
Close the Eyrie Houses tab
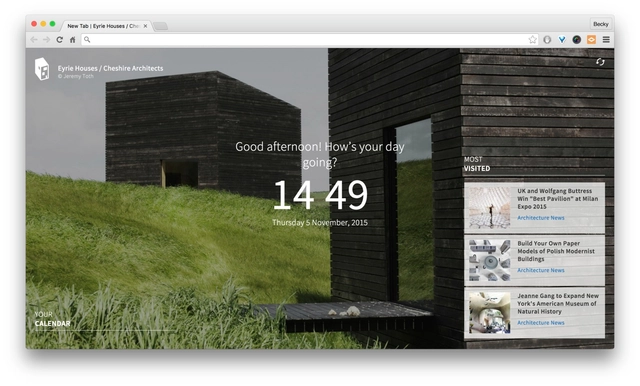coord(145,26)
